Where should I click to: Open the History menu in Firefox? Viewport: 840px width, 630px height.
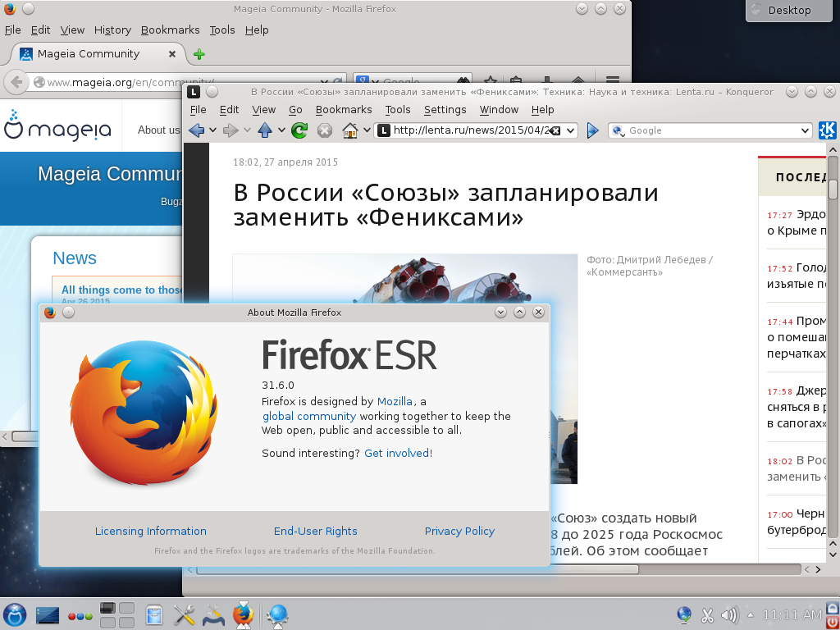point(112,30)
